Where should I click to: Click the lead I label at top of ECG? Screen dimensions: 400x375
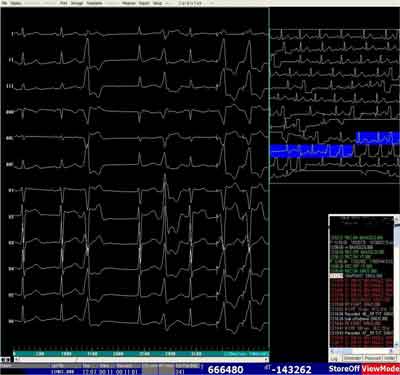(12, 34)
